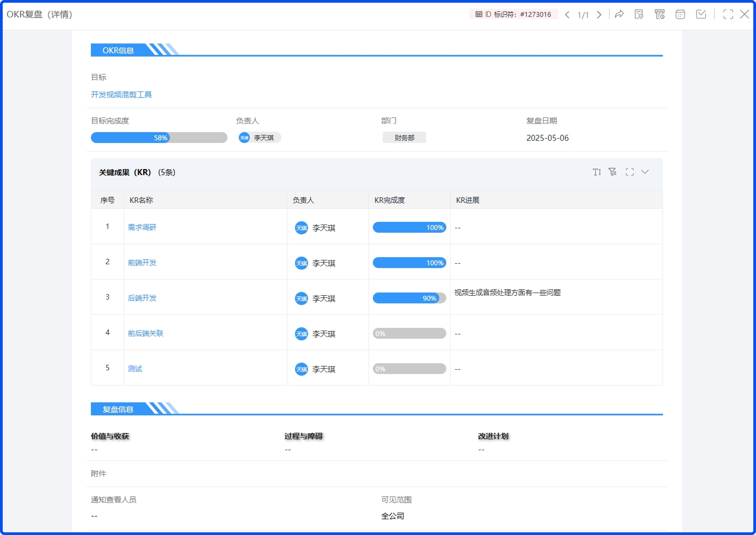Click the 财务部 department tag

tap(404, 137)
